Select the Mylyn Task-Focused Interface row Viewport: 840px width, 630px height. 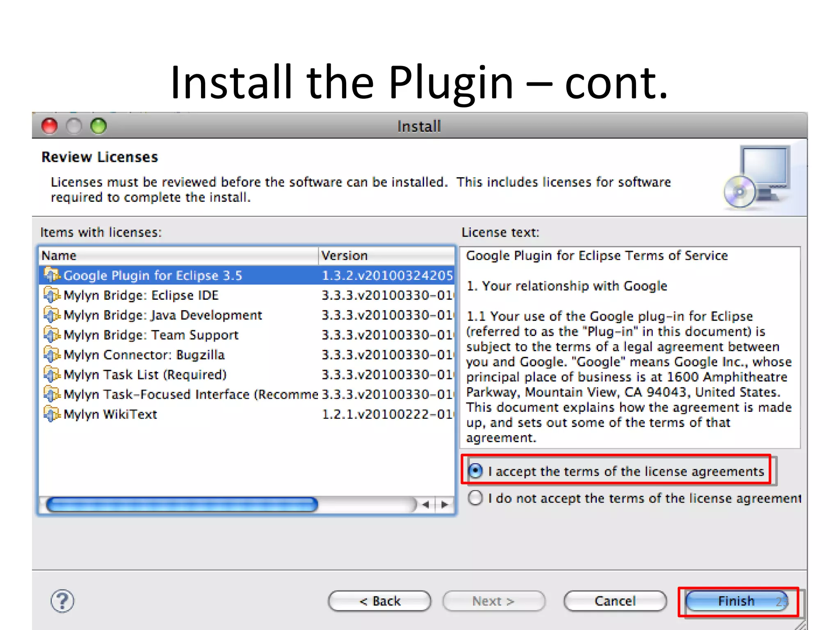click(247, 394)
